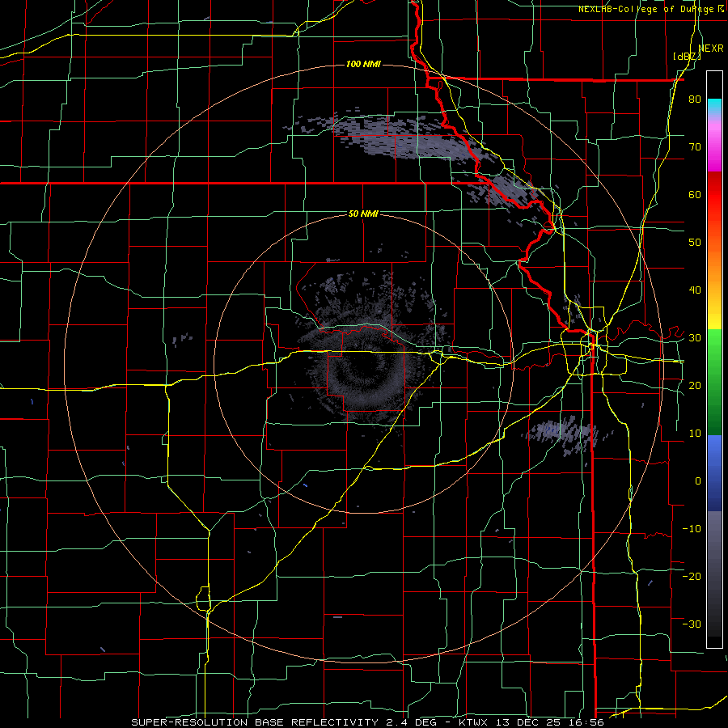Click the 40 dBZ scale value
The width and height of the screenshot is (728, 728).
point(695,290)
